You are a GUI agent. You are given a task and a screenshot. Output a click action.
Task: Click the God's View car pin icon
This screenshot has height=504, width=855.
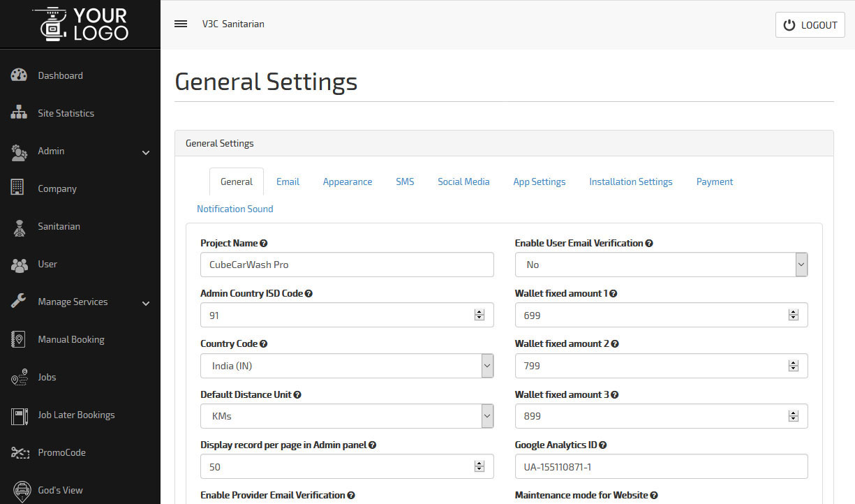coord(21,491)
